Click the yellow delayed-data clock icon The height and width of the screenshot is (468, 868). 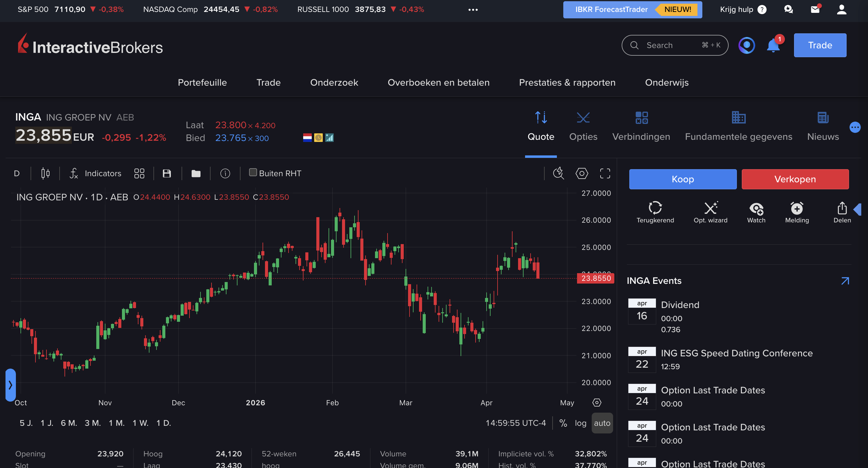(318, 138)
